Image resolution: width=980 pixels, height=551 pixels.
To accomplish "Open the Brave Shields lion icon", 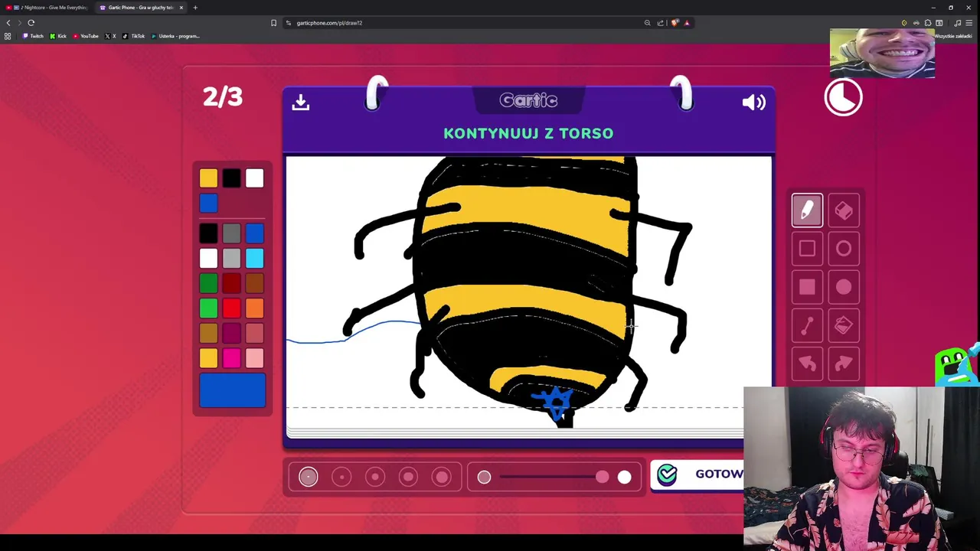I will pos(675,23).
